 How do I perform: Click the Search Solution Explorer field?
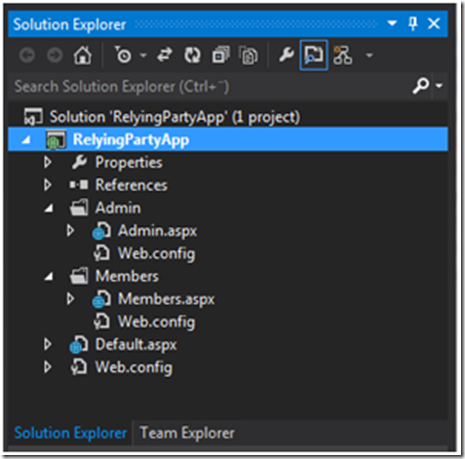210,86
